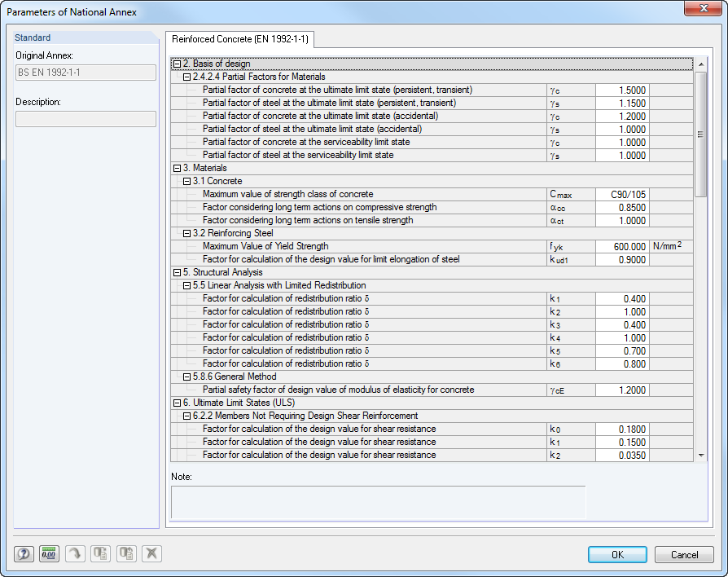The width and height of the screenshot is (728, 577).
Task: Open the help button with question mark
Action: pyautogui.click(x=24, y=553)
